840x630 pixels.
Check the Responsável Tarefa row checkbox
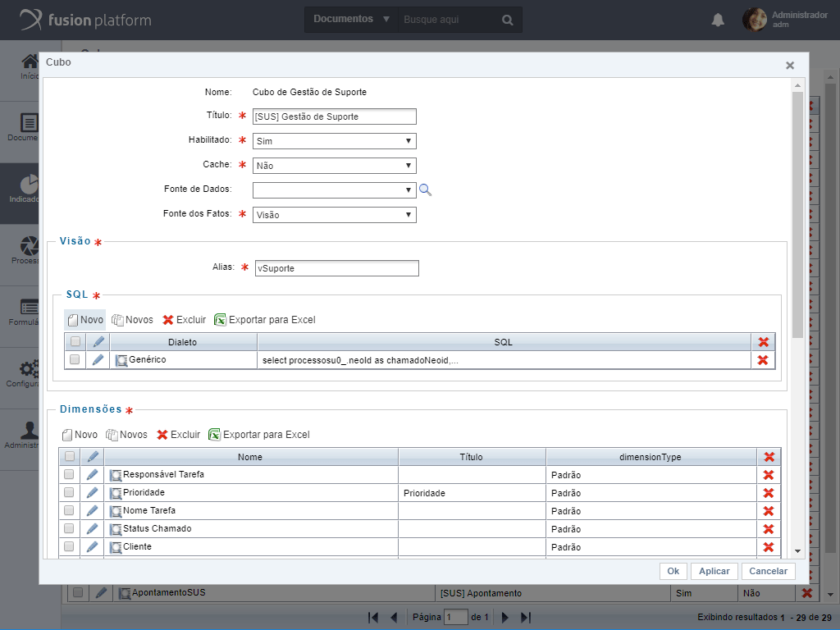pos(69,474)
